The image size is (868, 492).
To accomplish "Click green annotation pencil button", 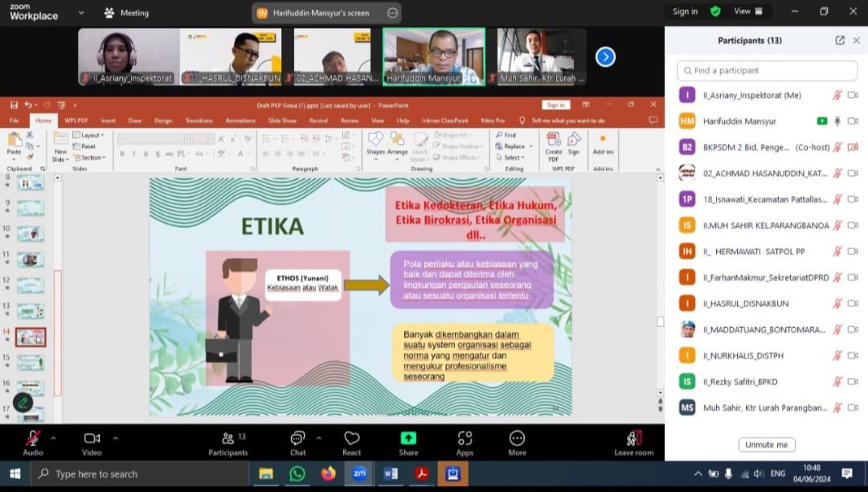I will (23, 403).
